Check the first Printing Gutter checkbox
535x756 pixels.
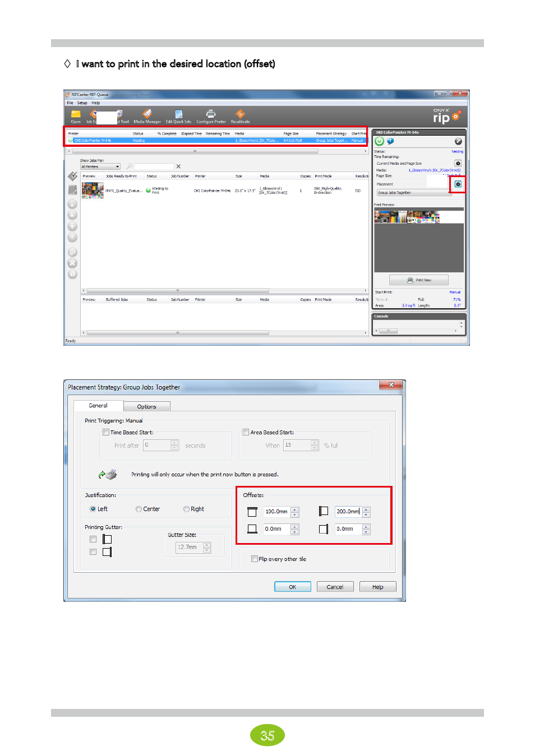[x=93, y=539]
